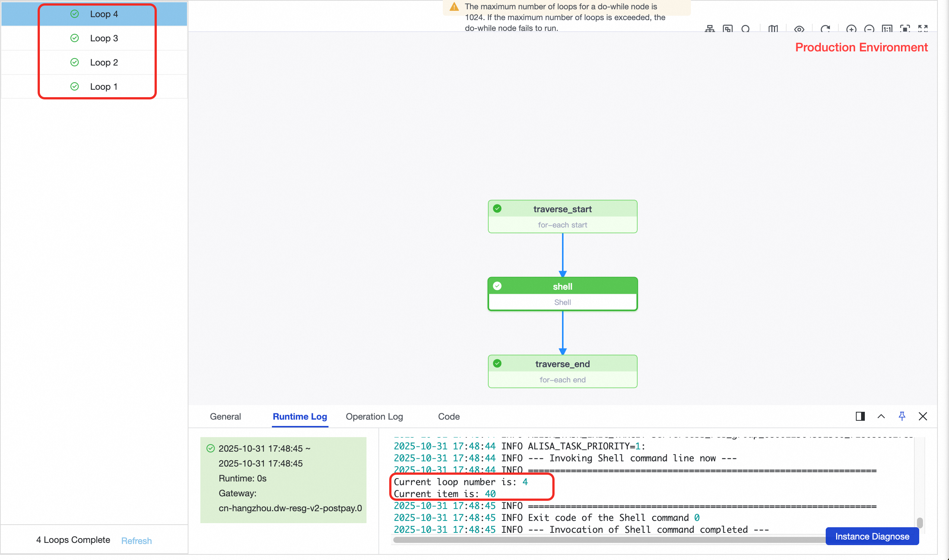Open the Code tab
Screen dimensions: 949x560
[448, 416]
